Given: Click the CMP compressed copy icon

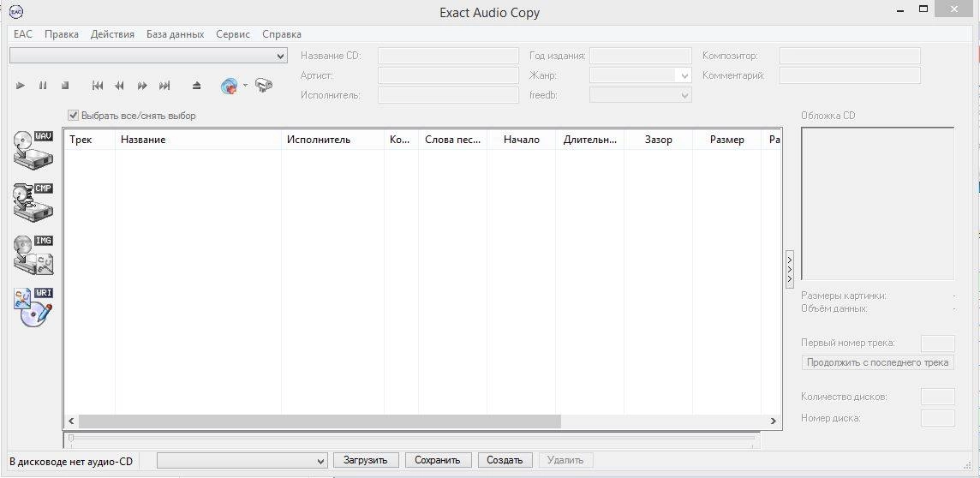Looking at the screenshot, I should pos(33,202).
